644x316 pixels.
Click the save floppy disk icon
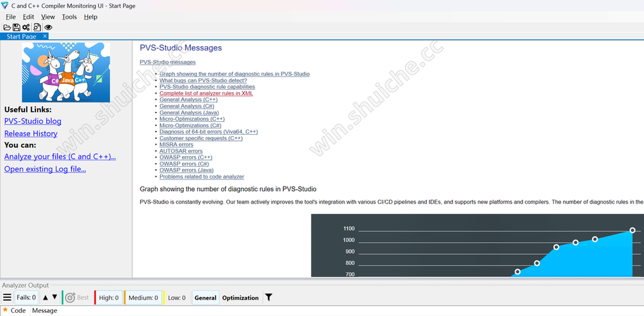16,27
